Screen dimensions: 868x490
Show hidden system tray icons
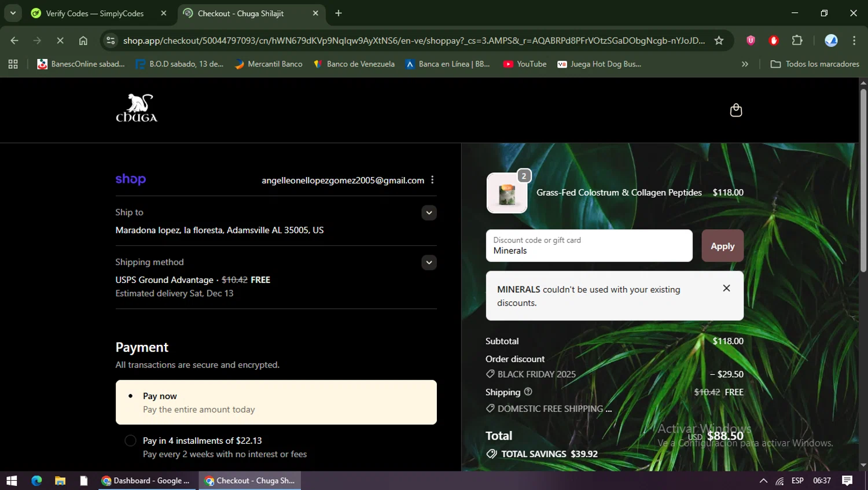pyautogui.click(x=763, y=481)
